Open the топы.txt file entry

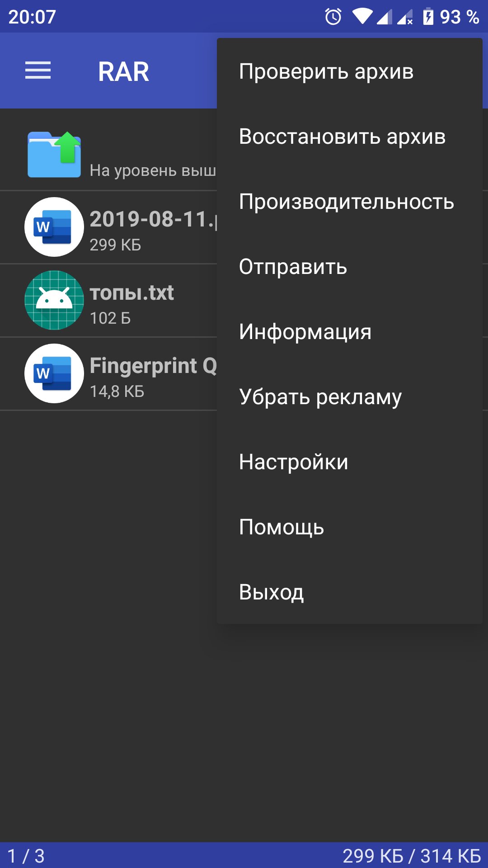coord(108,301)
